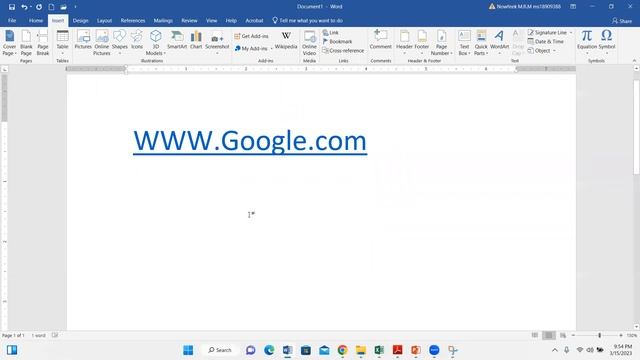The width and height of the screenshot is (640, 360).
Task: Adjust the zoom slider handle
Action: (x=599, y=335)
